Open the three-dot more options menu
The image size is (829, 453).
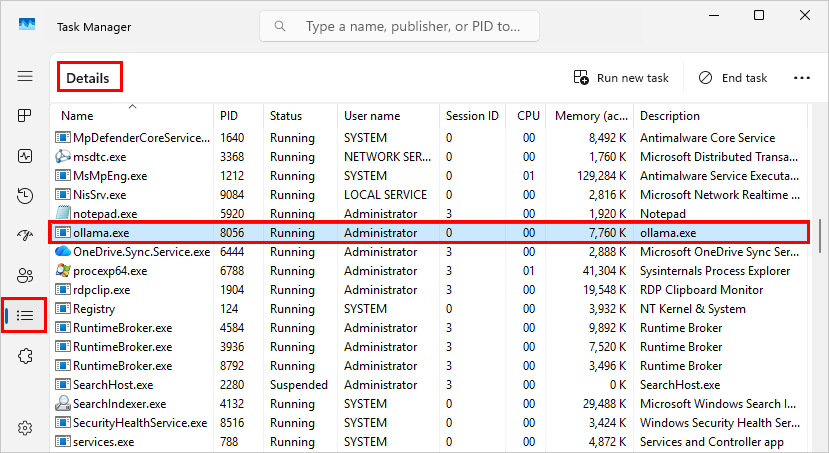pyautogui.click(x=801, y=77)
